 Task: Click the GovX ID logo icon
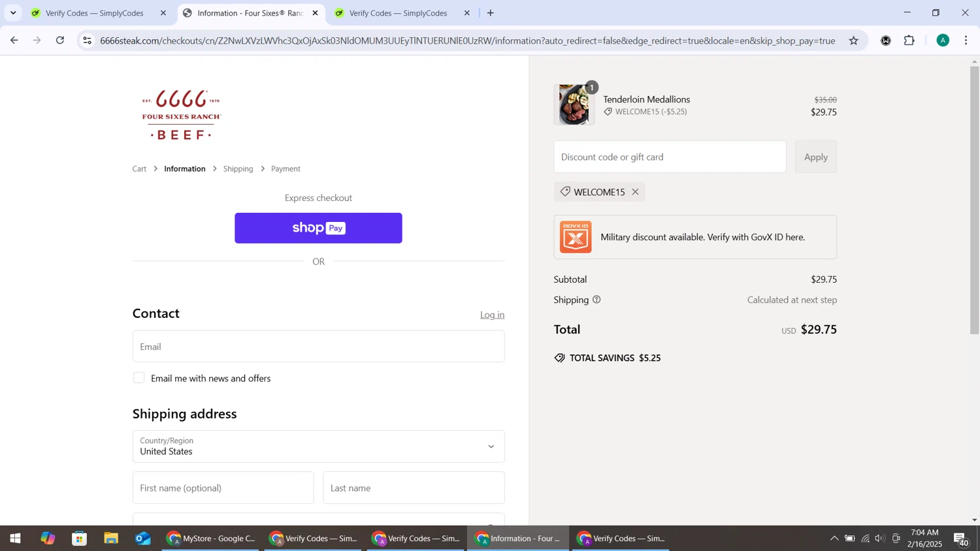(576, 237)
